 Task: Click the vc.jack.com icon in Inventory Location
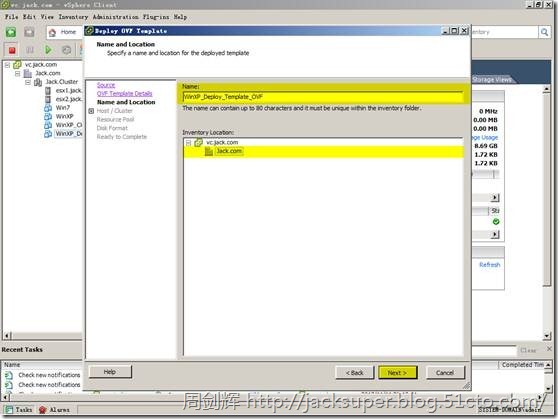click(x=199, y=142)
